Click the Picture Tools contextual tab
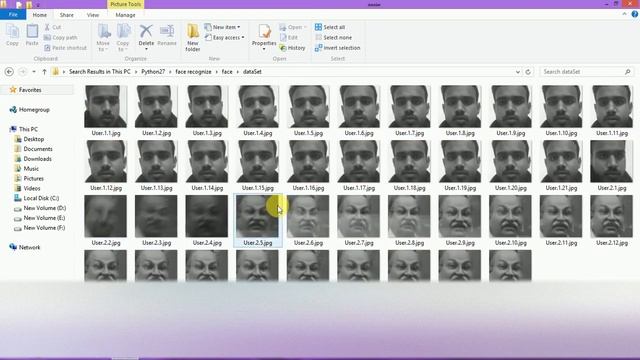Image resolution: width=640 pixels, height=360 pixels. point(125,4)
